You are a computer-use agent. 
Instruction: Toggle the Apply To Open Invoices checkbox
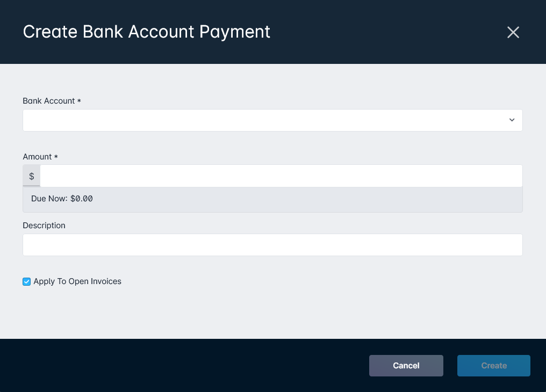(26, 281)
